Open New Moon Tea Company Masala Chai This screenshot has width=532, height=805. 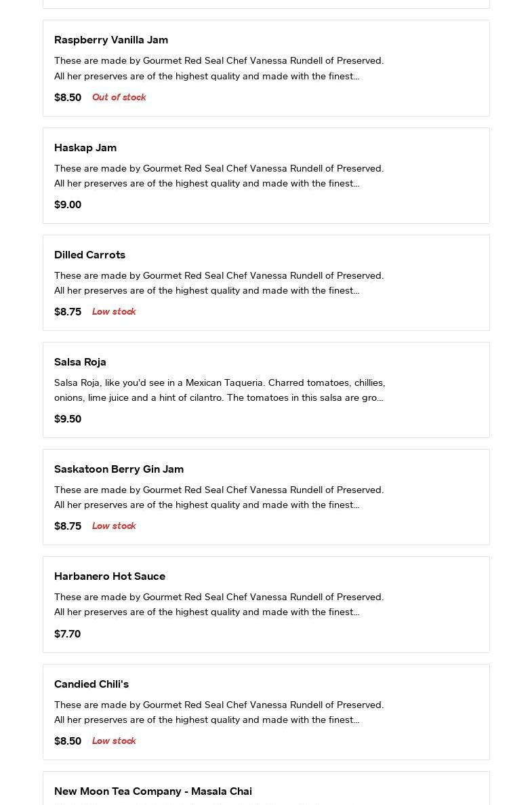click(x=153, y=791)
